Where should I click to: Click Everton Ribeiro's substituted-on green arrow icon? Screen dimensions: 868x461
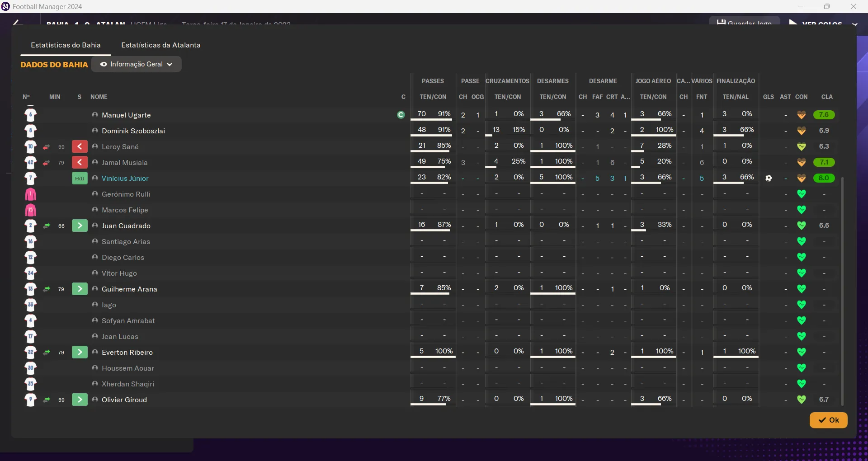80,352
